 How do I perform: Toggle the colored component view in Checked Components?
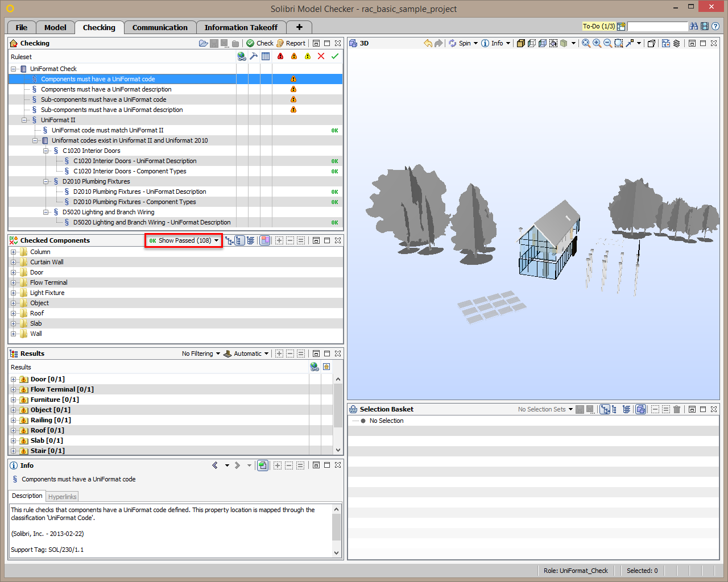coord(265,240)
